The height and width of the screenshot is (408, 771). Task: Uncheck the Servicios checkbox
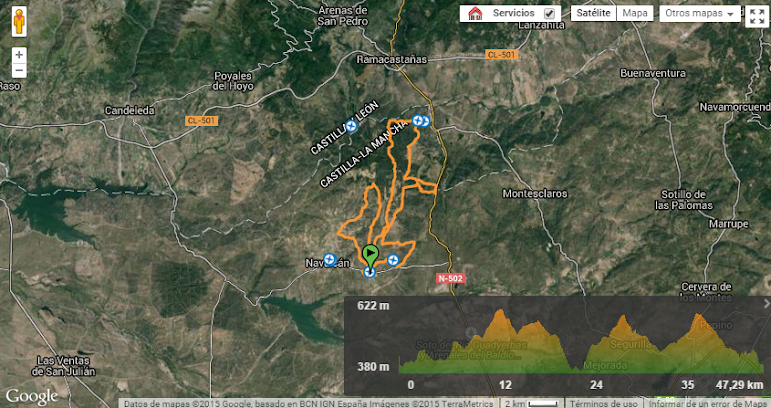(x=549, y=14)
